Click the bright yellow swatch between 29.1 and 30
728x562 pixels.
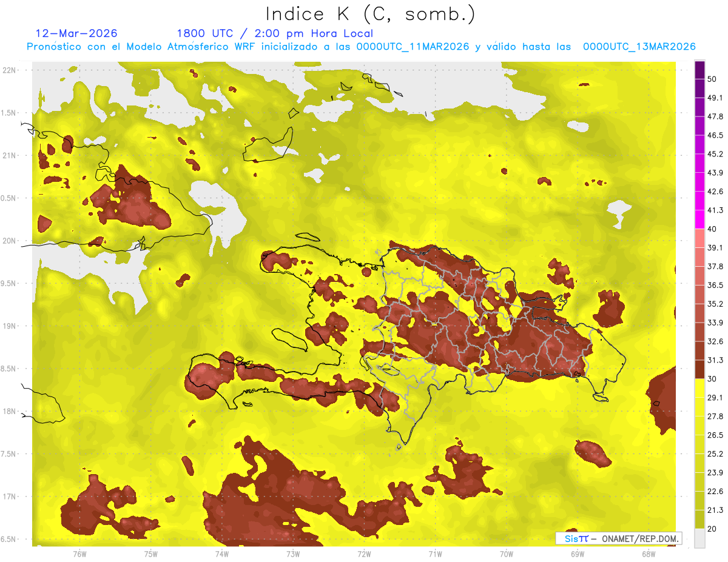click(699, 388)
